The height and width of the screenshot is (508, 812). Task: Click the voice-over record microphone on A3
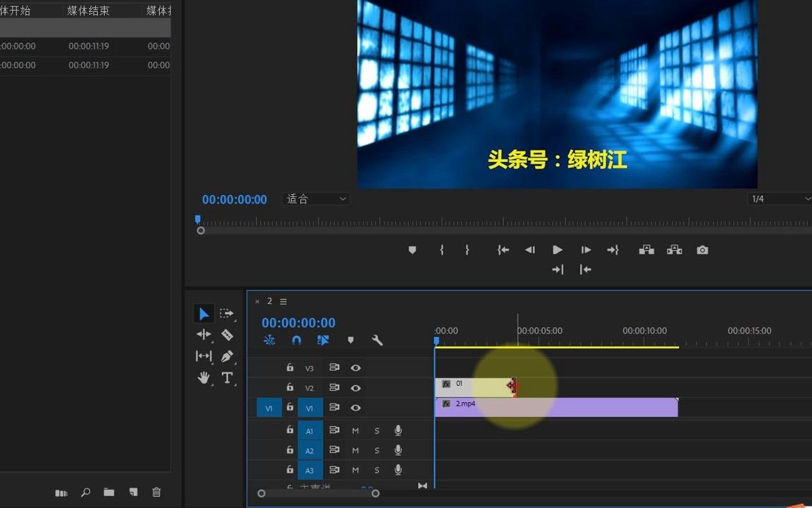[398, 469]
